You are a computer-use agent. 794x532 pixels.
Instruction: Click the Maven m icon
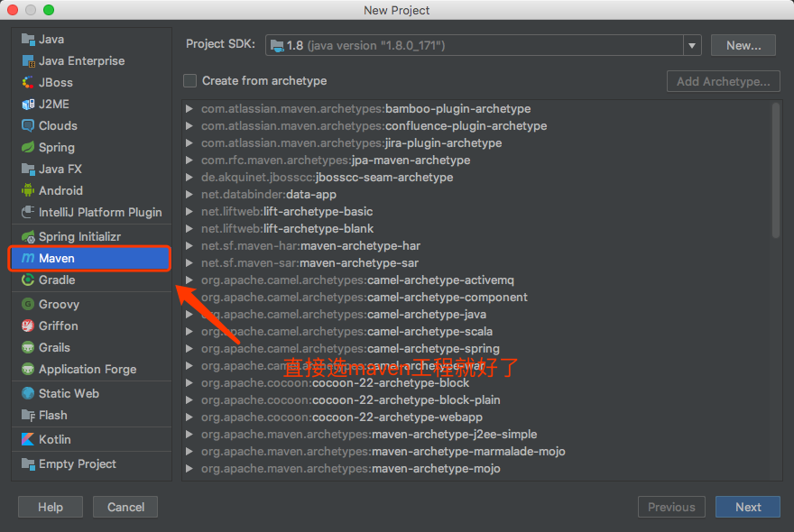click(x=28, y=259)
